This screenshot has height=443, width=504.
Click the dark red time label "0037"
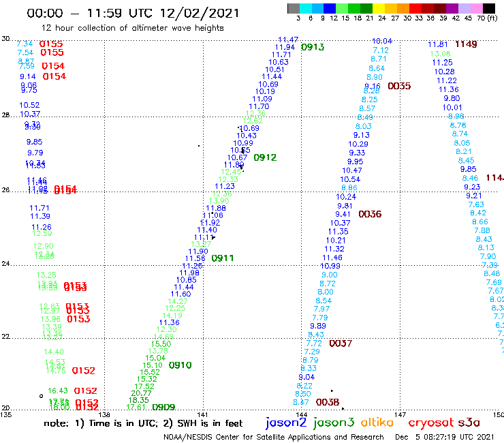pos(341,343)
